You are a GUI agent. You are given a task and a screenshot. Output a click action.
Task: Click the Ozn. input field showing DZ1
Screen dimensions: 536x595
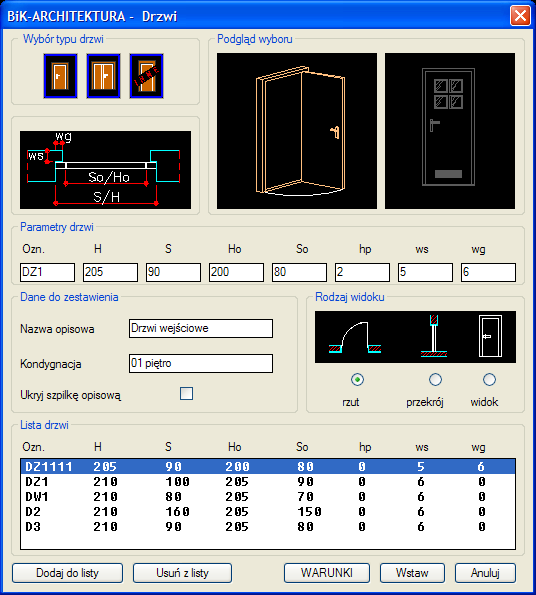(47, 272)
